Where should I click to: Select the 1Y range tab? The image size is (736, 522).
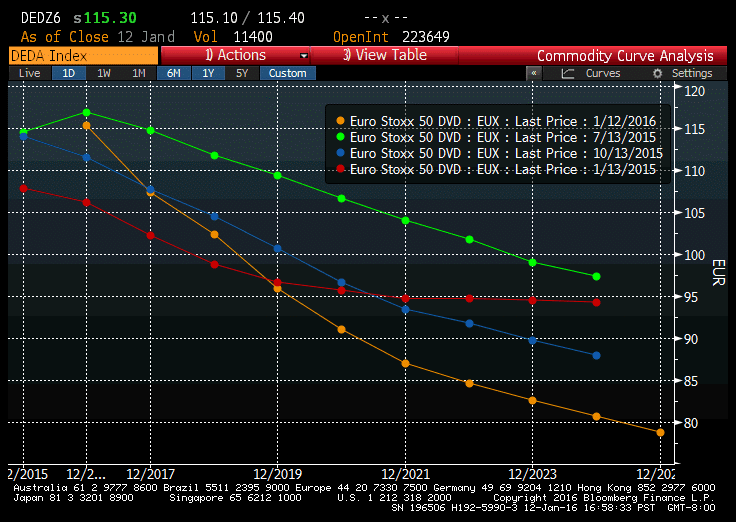pyautogui.click(x=208, y=73)
